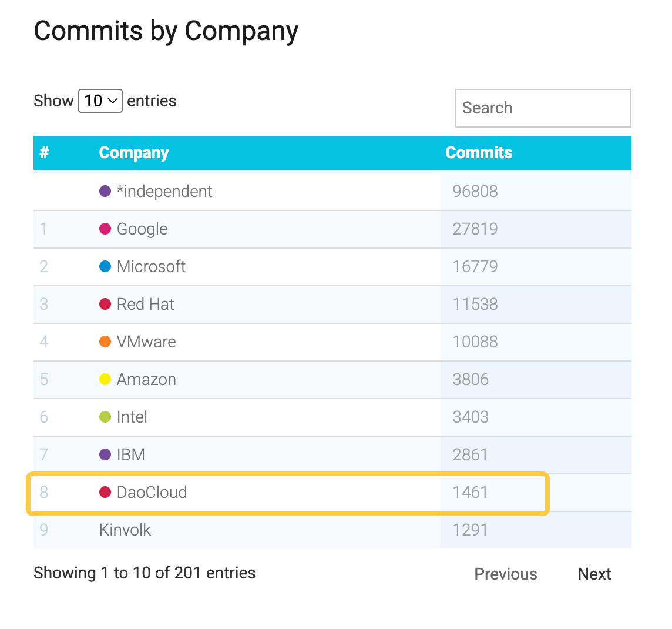Click the Google commits value 27819

[475, 229]
